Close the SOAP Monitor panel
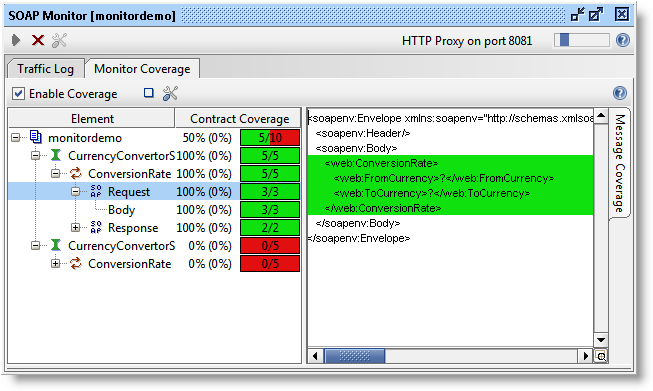Viewport: 653px width, 391px height. point(622,15)
